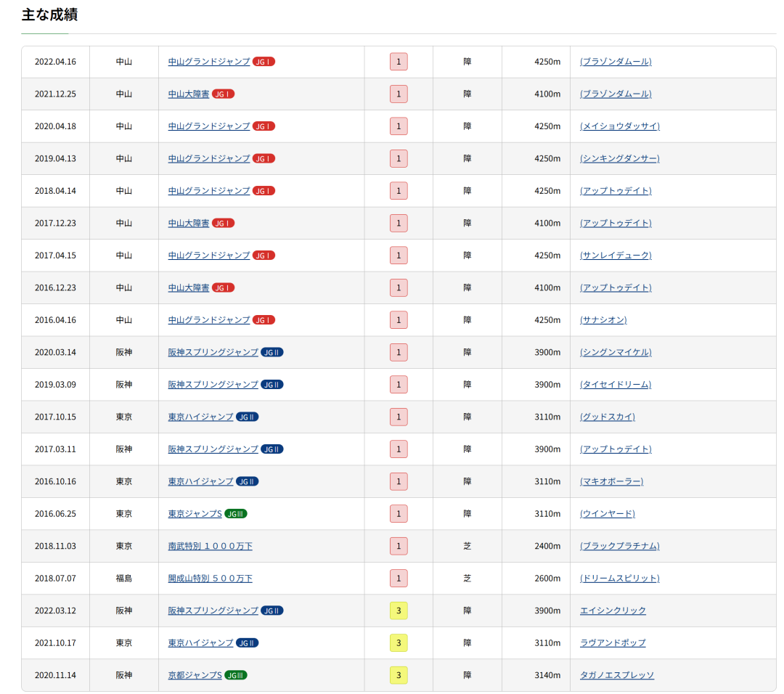Click the メイショウダッサイ horse link
The height and width of the screenshot is (694, 784).
pyautogui.click(x=619, y=126)
